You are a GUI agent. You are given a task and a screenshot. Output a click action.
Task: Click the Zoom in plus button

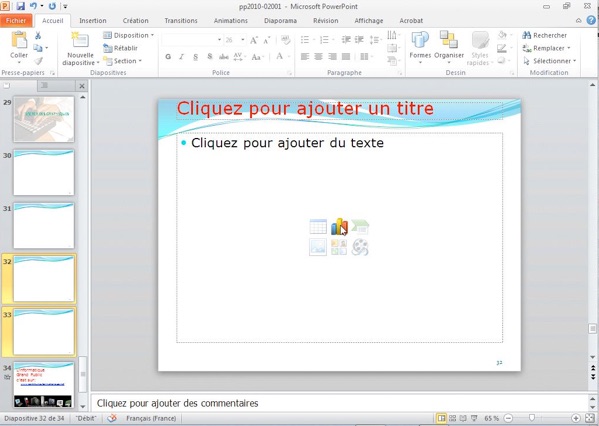(x=576, y=418)
